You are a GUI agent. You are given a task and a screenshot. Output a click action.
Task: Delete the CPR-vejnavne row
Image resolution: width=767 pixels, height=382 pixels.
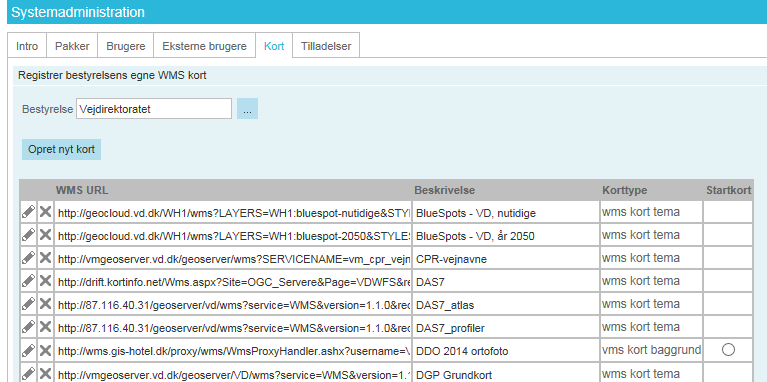click(45, 258)
